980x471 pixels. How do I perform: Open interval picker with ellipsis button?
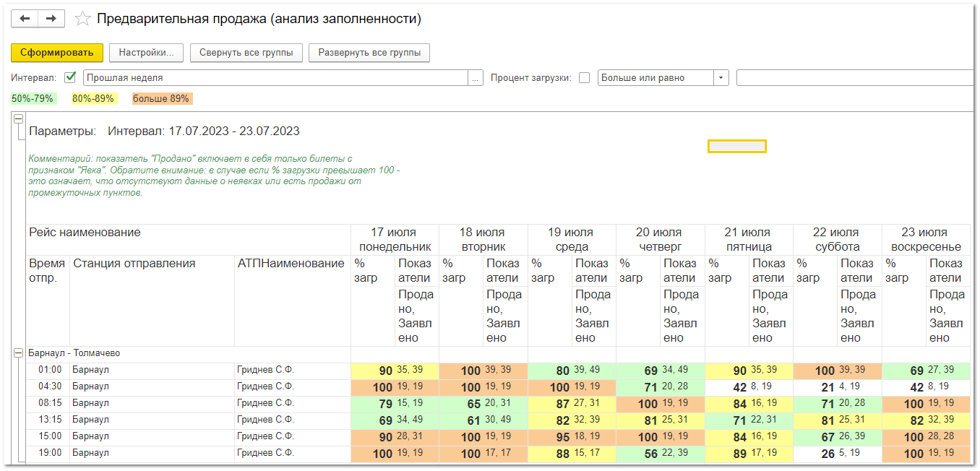pyautogui.click(x=476, y=78)
